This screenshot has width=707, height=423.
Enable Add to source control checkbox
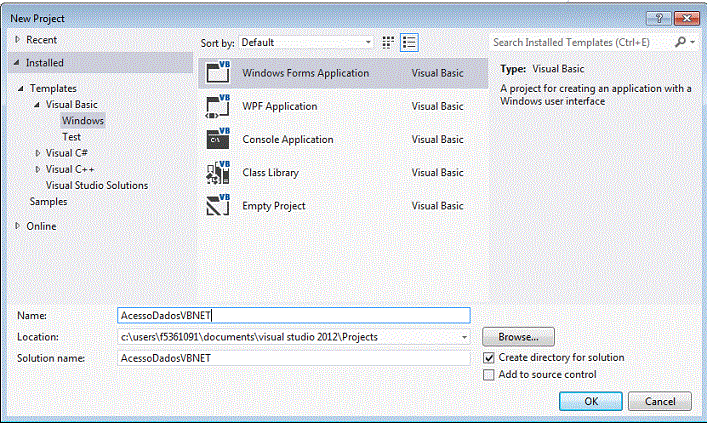(489, 375)
